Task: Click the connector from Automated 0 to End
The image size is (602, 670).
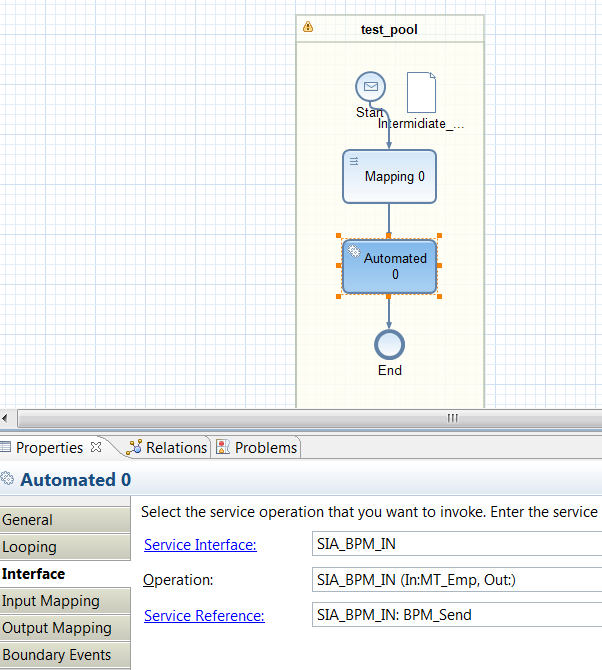Action: pyautogui.click(x=389, y=311)
